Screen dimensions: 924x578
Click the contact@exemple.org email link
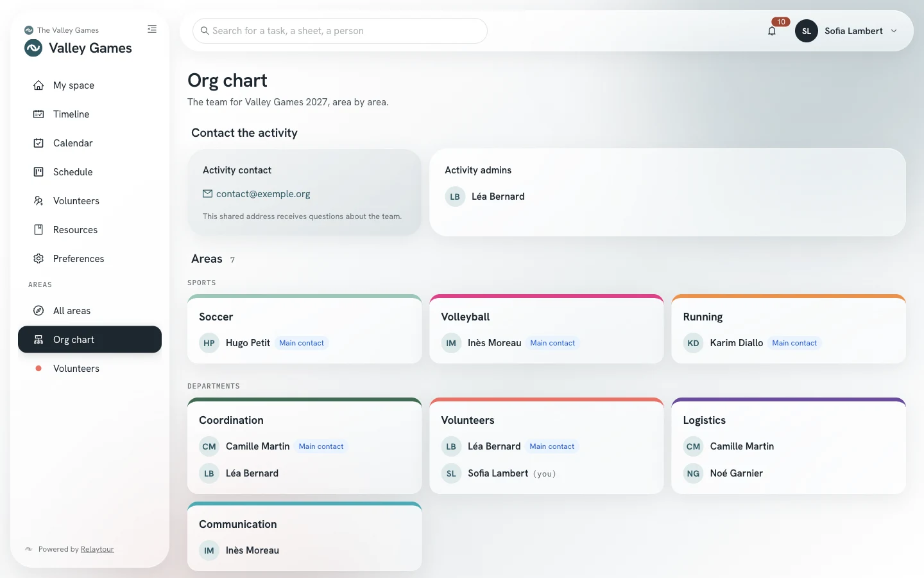[263, 194]
